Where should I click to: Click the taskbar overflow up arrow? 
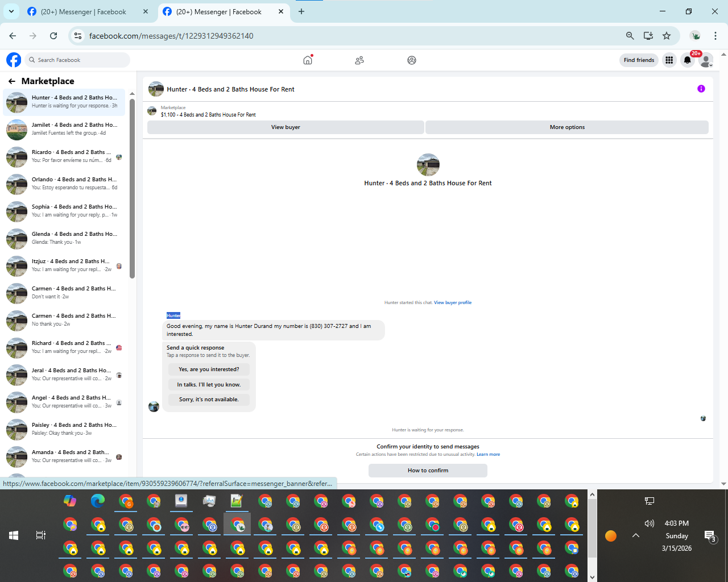coord(592,494)
